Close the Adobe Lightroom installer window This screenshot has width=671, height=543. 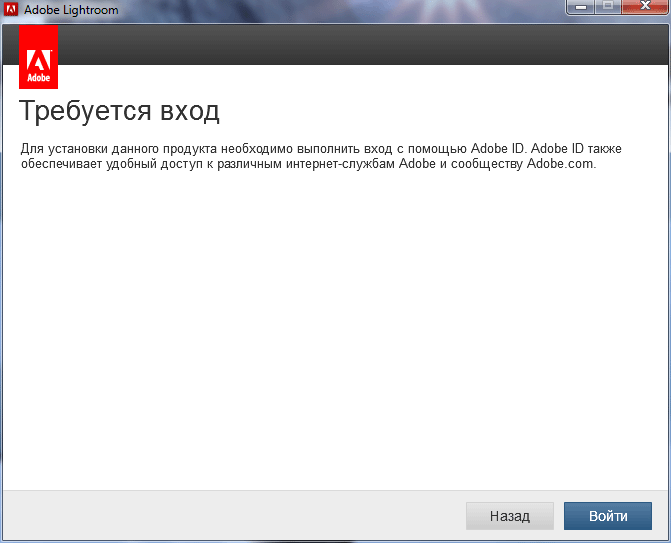[643, 7]
